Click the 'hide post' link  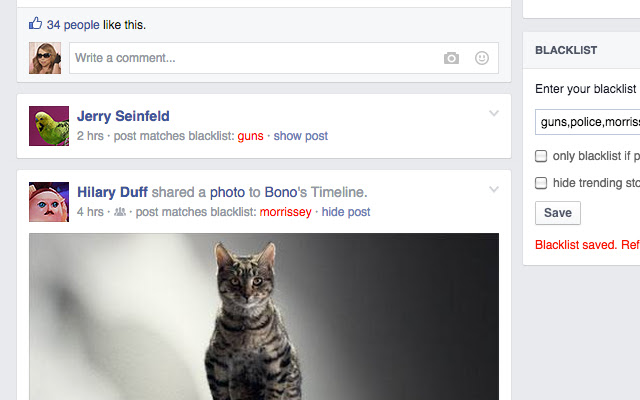tap(346, 212)
